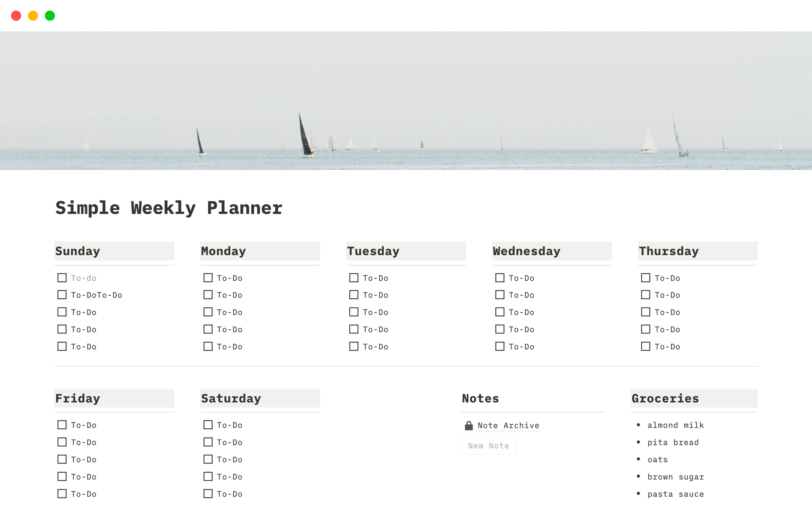812x508 pixels.
Task: Select the Sunday To-DoTo-Do item
Action: [89, 294]
